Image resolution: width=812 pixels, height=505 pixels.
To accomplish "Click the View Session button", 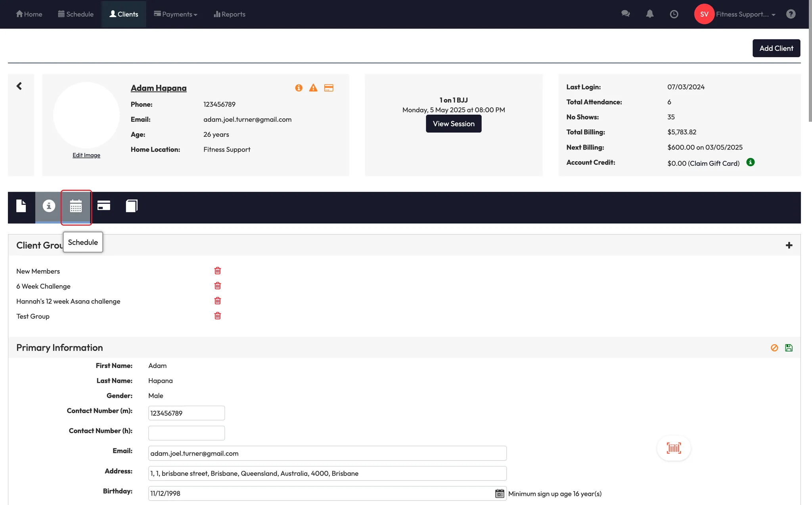I will point(454,124).
